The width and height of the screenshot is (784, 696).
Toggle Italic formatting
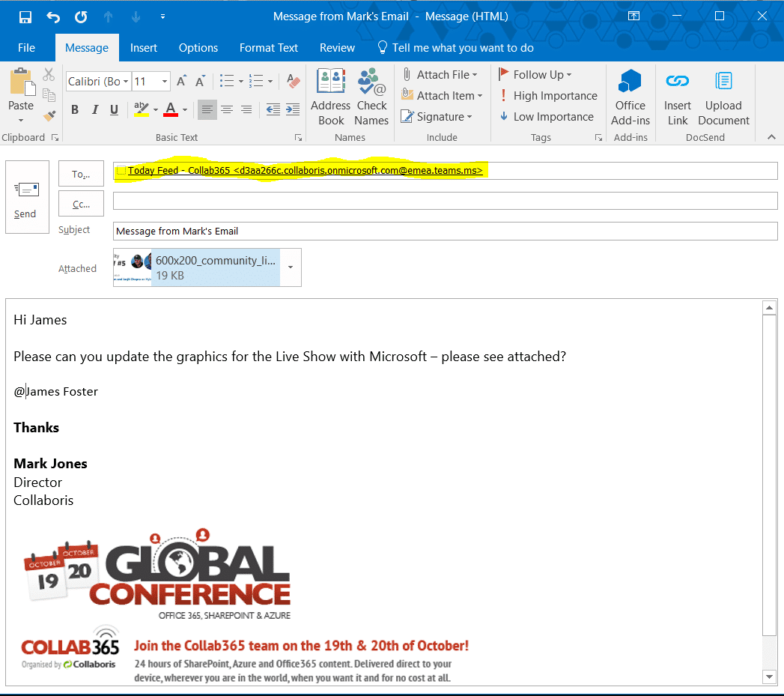tap(95, 110)
